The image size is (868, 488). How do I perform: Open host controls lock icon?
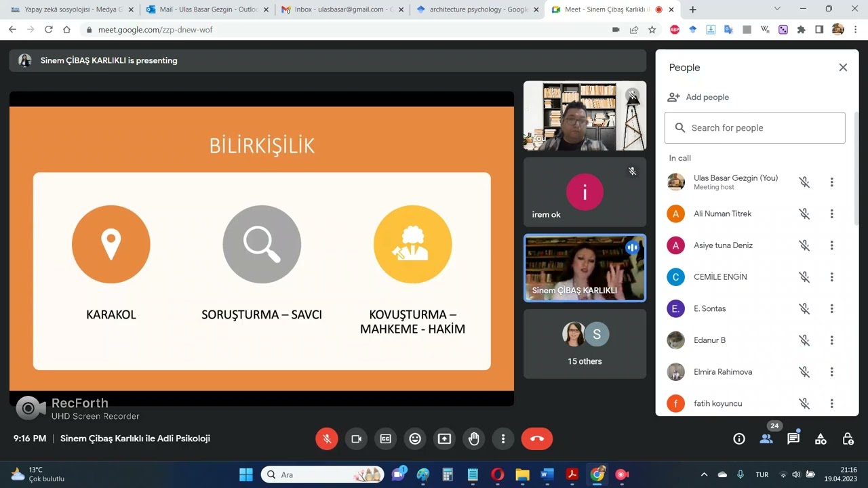coord(848,439)
